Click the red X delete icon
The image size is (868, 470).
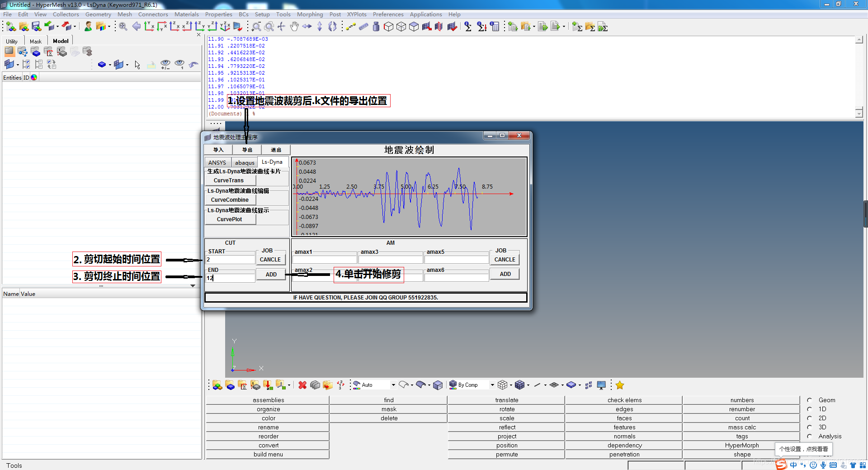pos(302,385)
